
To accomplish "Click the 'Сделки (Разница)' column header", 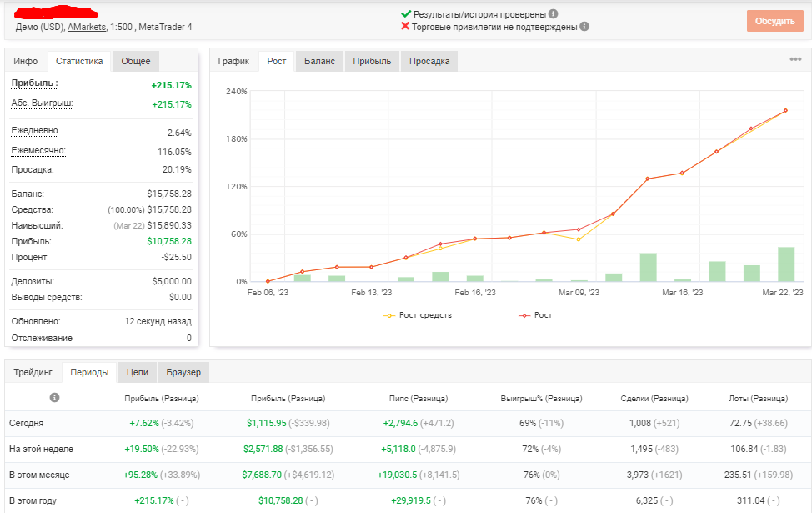I will click(x=654, y=399).
